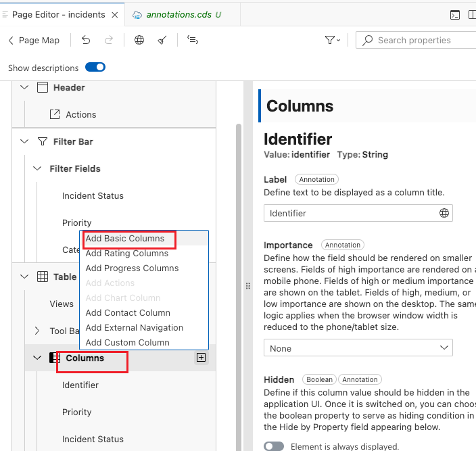Open the Importance None dropdown
This screenshot has width=476, height=451.
(x=358, y=348)
